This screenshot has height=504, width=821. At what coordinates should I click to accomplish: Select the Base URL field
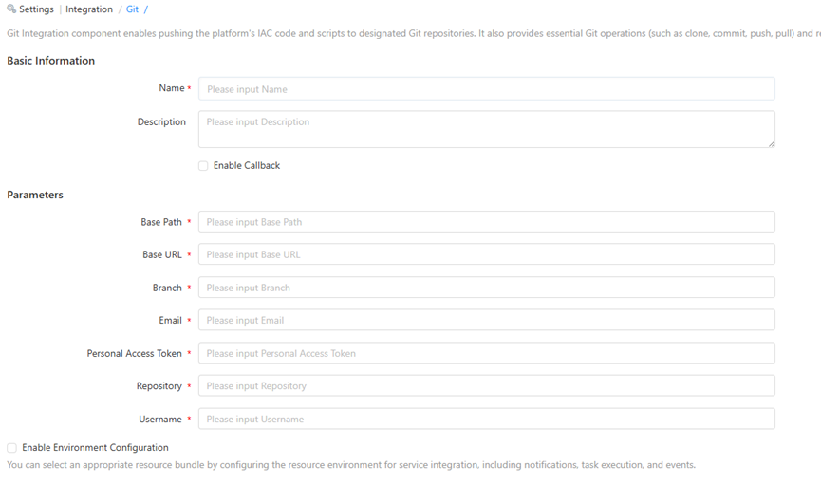tap(486, 254)
